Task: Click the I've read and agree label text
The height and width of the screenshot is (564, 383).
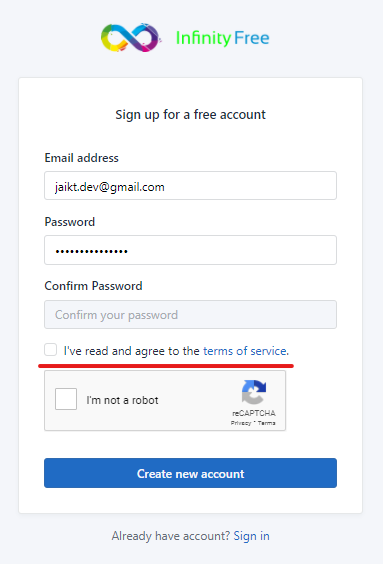Action: point(132,351)
